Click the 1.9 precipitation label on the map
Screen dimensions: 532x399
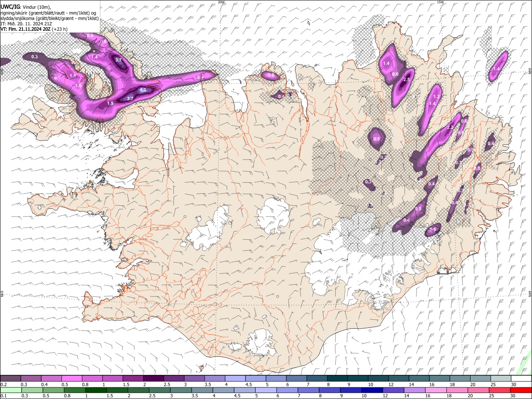(x=110, y=103)
